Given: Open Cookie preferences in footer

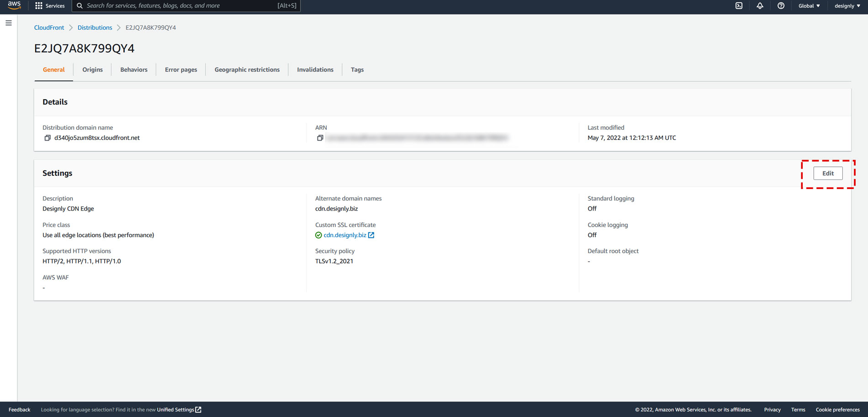Looking at the screenshot, I should click(x=837, y=410).
